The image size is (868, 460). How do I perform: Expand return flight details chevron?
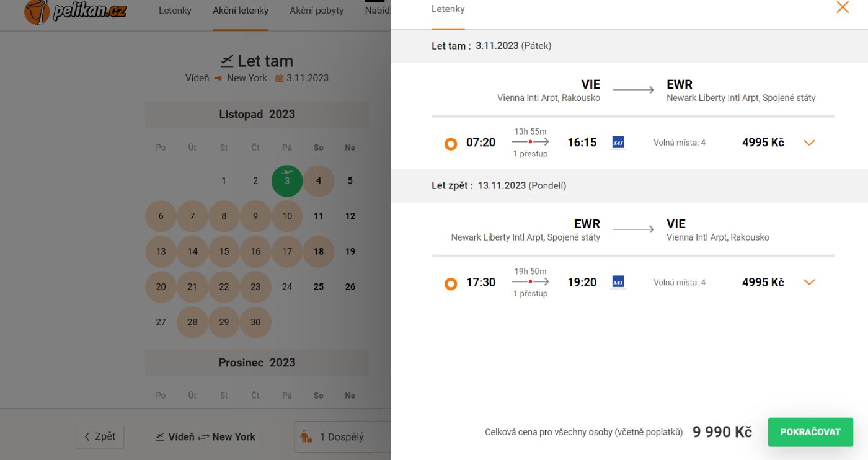click(809, 282)
